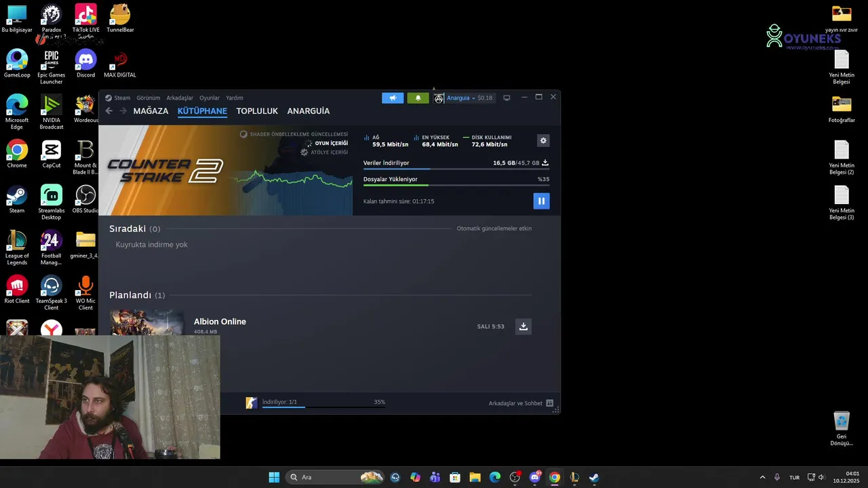The image size is (868, 488).
Task: Go forward using Steam forward arrow
Action: click(x=123, y=111)
